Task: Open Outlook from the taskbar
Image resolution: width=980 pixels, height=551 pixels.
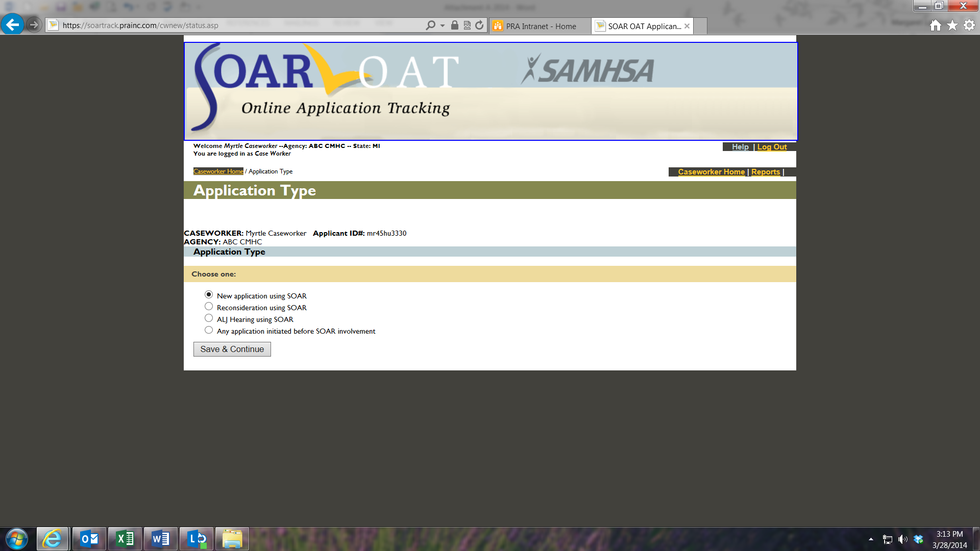Action: pos(89,539)
